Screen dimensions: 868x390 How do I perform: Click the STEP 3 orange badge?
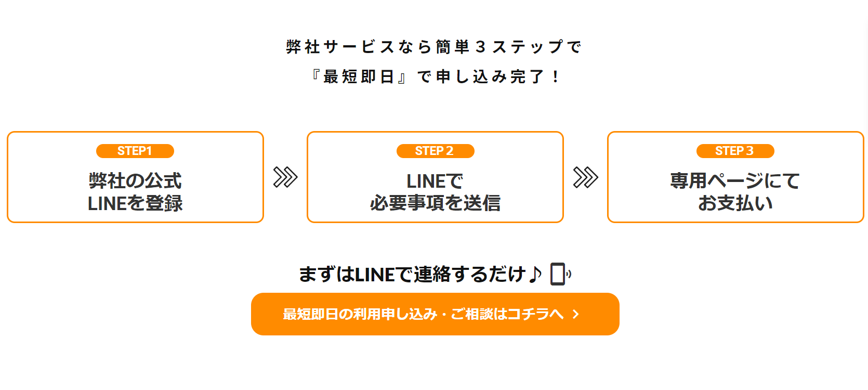(735, 151)
